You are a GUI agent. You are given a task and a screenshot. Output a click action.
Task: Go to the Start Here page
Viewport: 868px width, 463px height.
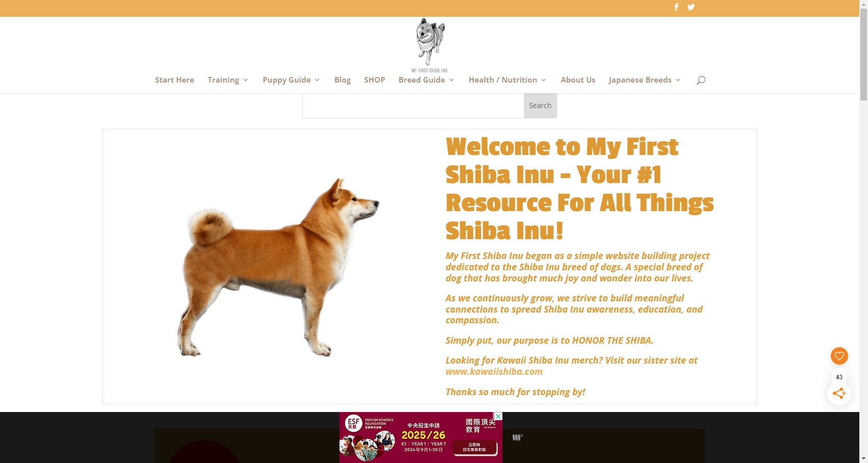pos(174,80)
